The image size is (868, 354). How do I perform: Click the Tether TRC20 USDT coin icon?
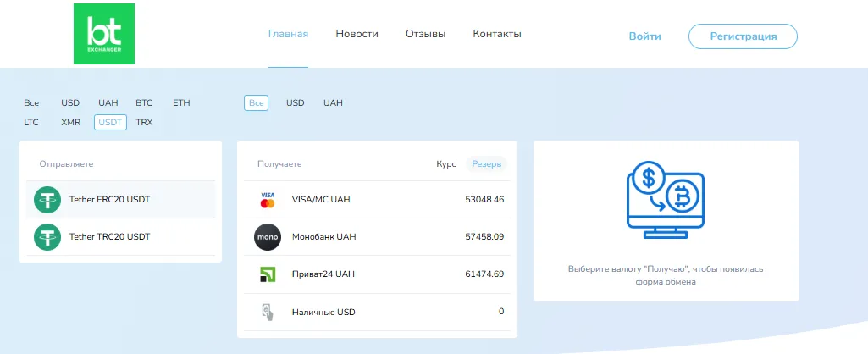47,237
